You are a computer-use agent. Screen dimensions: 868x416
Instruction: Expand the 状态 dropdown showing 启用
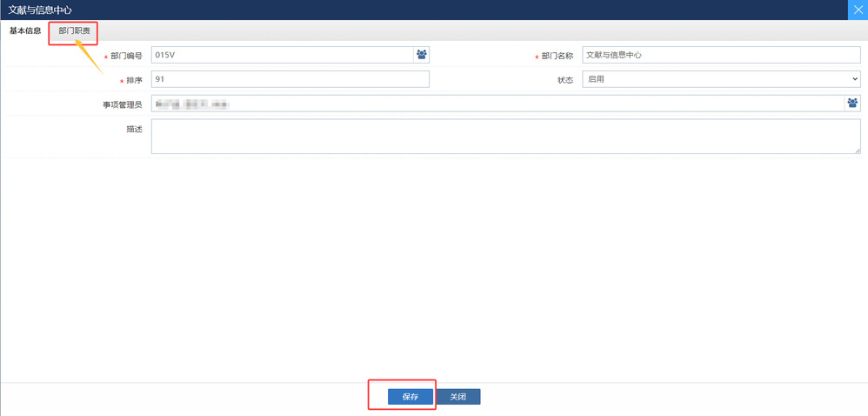point(720,79)
